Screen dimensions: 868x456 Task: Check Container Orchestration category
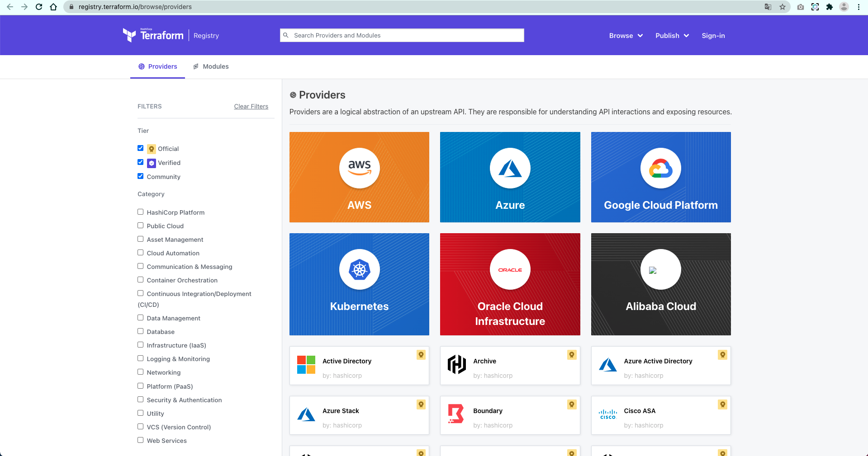pos(141,280)
